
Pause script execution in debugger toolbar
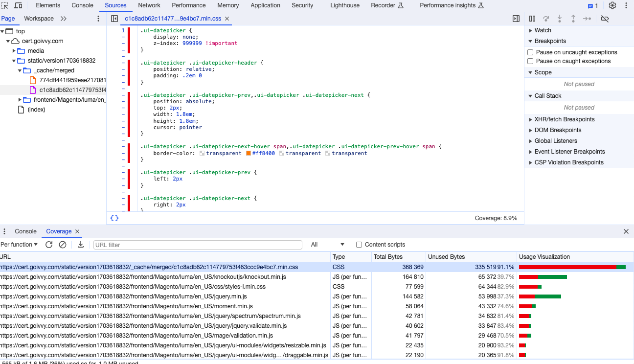pyautogui.click(x=532, y=19)
